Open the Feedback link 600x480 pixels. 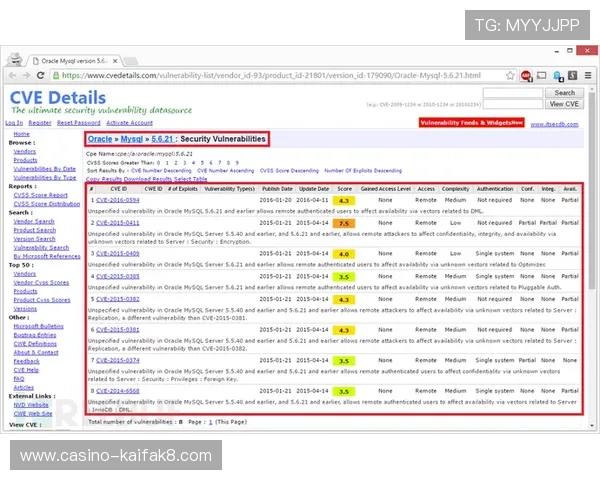pos(26,361)
